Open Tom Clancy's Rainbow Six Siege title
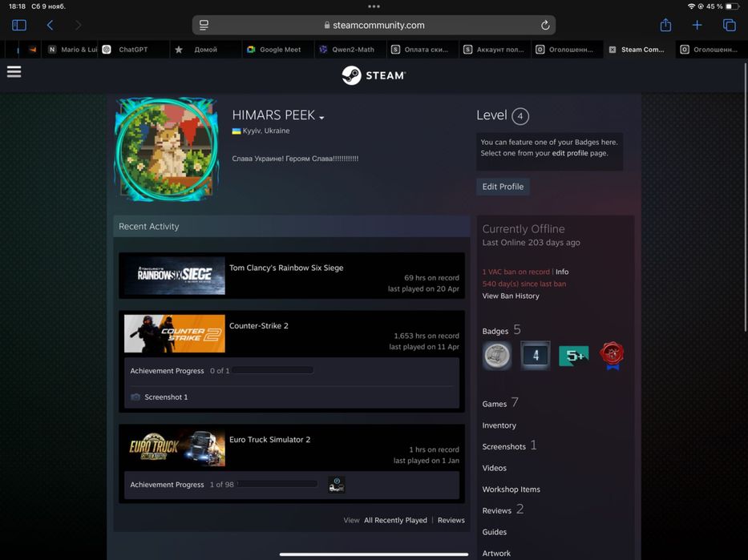This screenshot has height=560, width=748. (286, 268)
